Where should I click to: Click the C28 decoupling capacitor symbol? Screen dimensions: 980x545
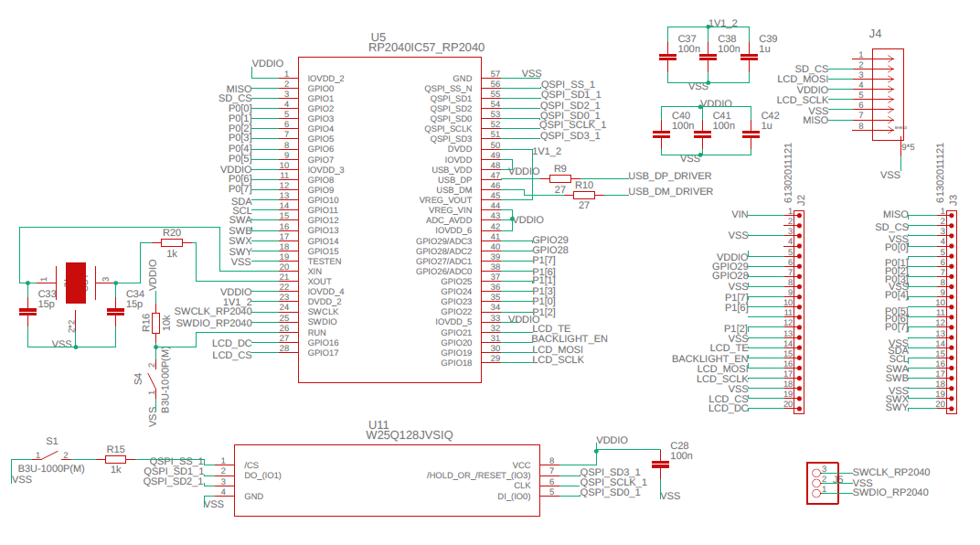(660, 465)
